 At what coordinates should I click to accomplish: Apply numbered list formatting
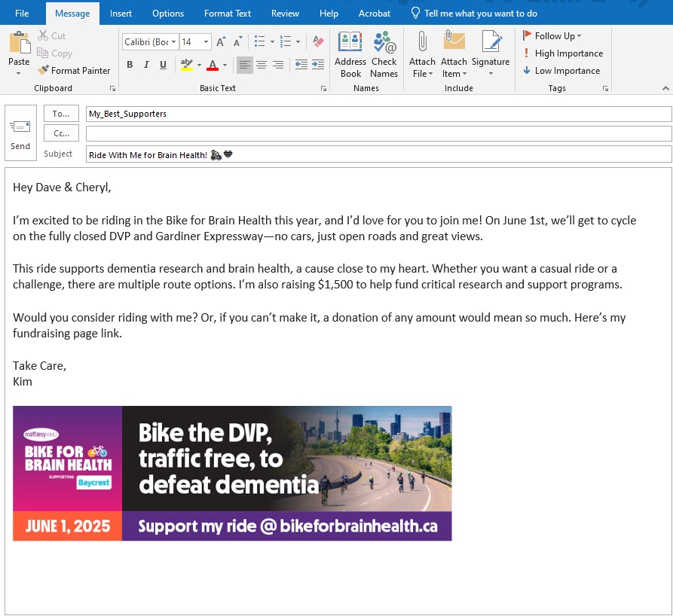(286, 41)
